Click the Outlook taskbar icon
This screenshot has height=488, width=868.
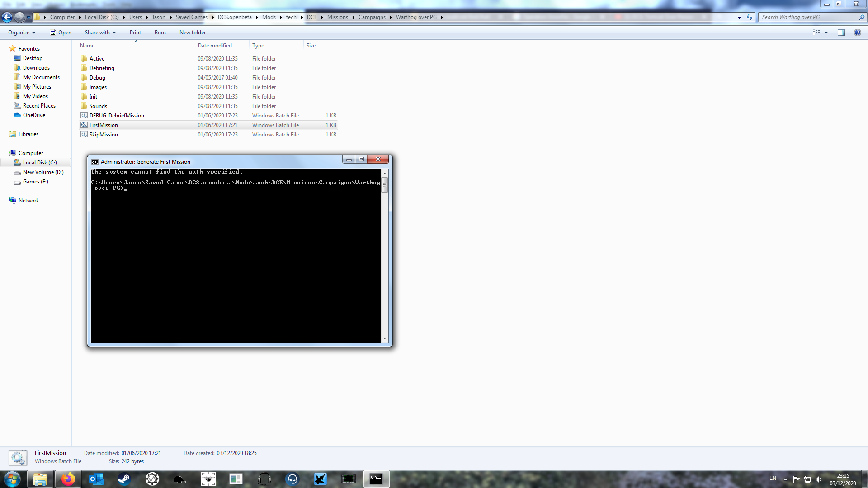click(x=96, y=479)
